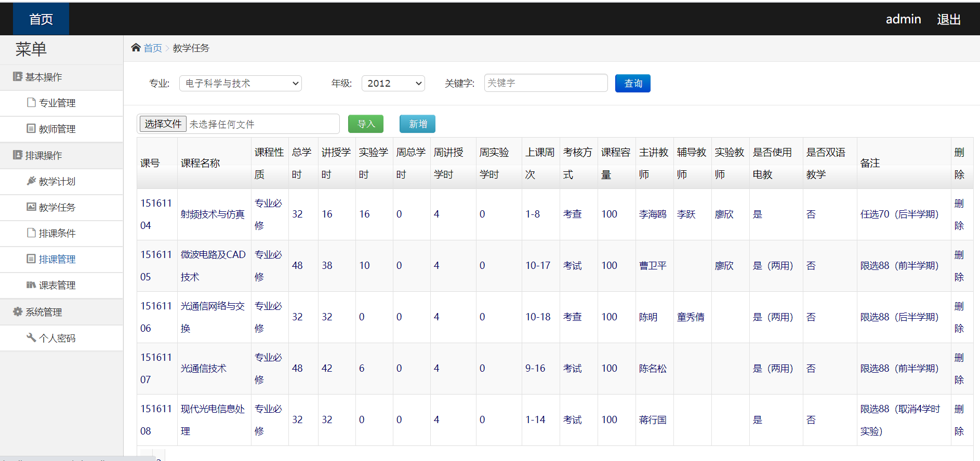The width and height of the screenshot is (980, 461).
Task: Click teacher name 陈名松
Action: click(x=653, y=369)
